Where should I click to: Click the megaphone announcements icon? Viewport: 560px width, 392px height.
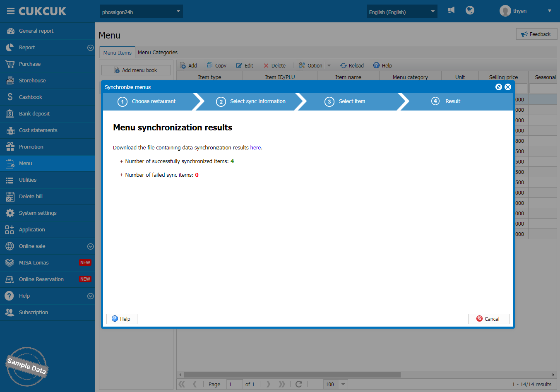(x=451, y=10)
